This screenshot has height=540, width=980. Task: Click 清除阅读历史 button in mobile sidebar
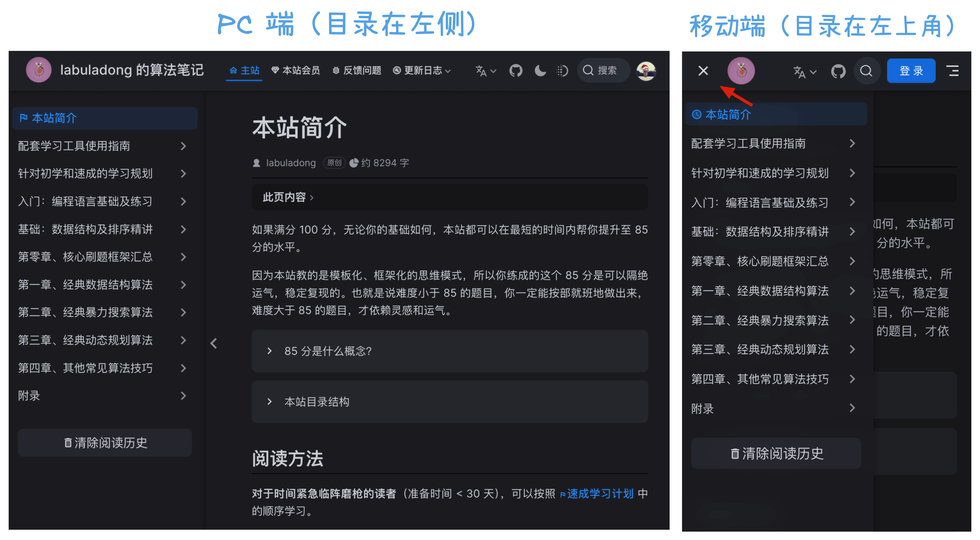pos(776,454)
